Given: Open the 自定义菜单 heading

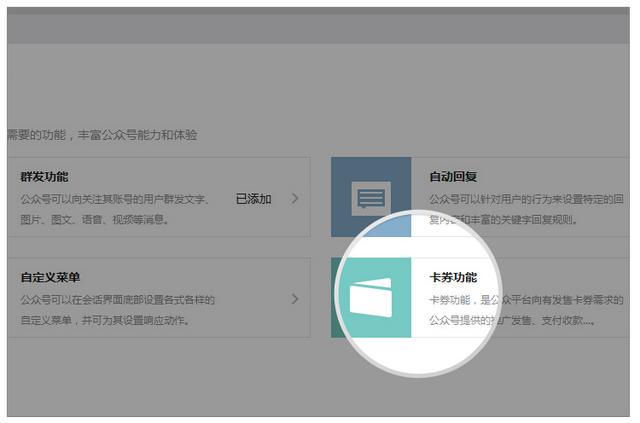Looking at the screenshot, I should [x=50, y=278].
